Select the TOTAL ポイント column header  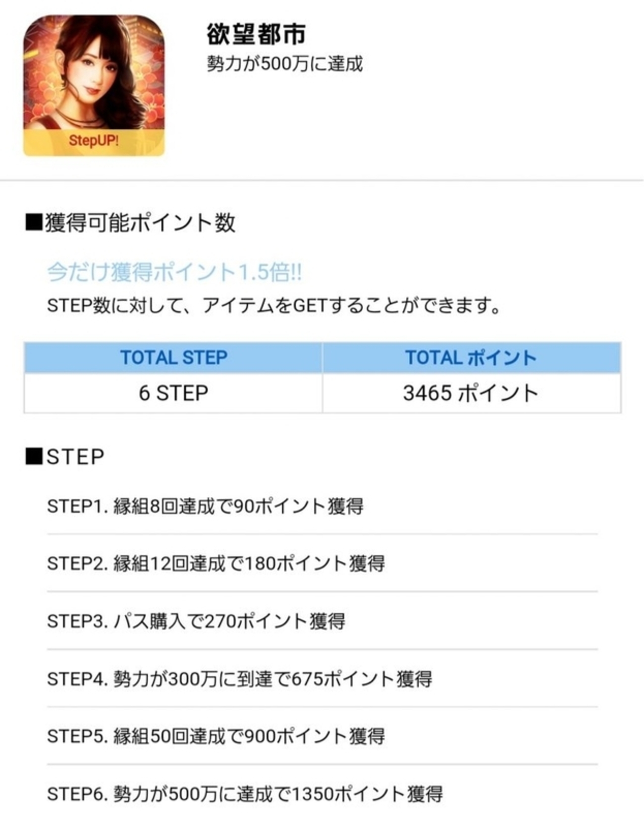pos(472,357)
